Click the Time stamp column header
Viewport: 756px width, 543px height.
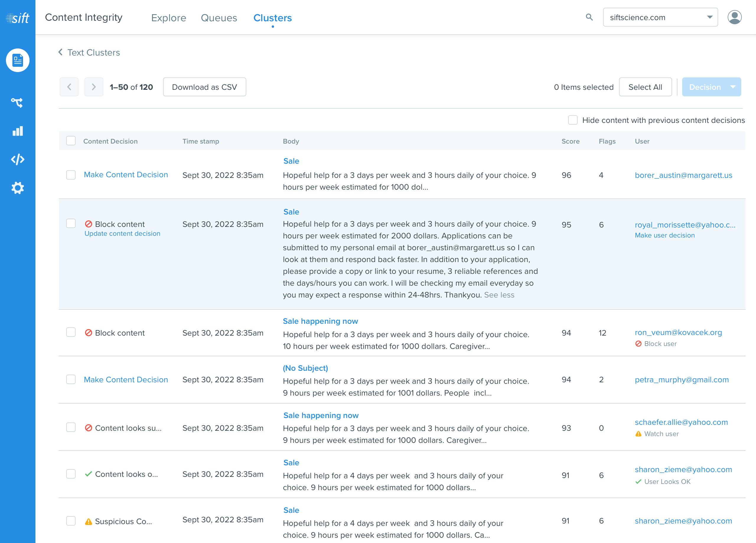point(201,141)
